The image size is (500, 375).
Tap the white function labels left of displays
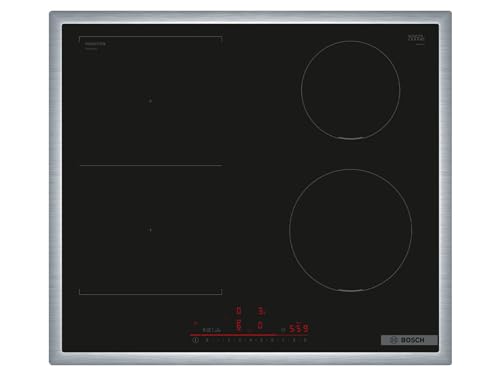point(212,330)
